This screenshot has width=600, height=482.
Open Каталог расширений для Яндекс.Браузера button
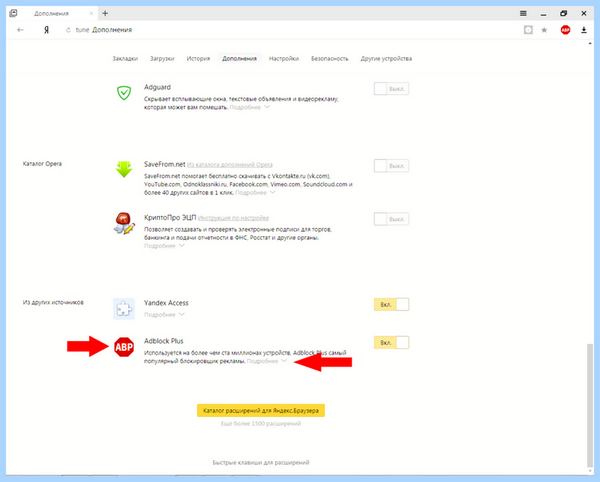point(261,410)
